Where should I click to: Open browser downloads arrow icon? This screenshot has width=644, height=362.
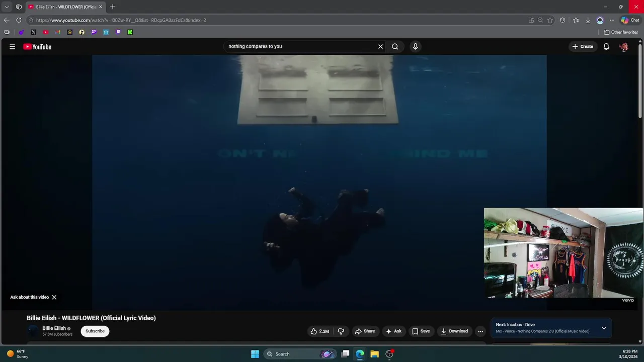[x=588, y=20]
